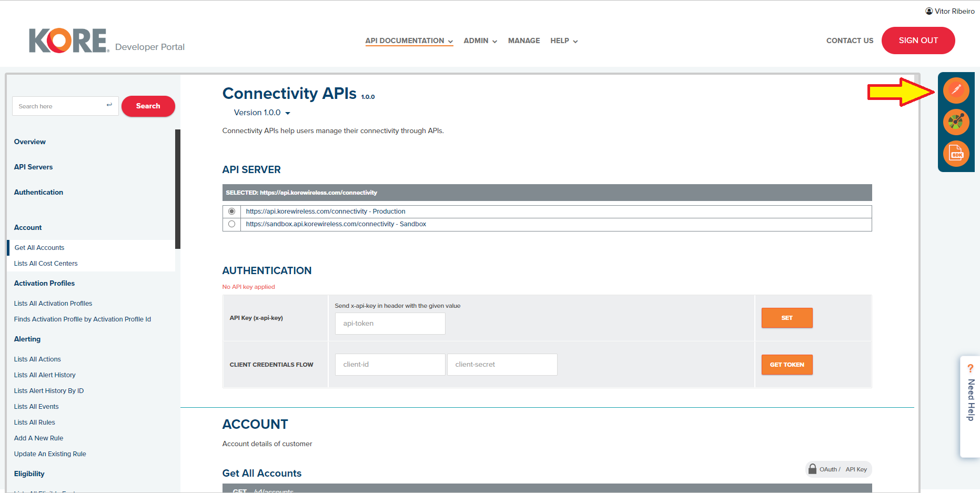Open the API DOCUMENTATION menu
This screenshot has width=980, height=493.
[408, 41]
